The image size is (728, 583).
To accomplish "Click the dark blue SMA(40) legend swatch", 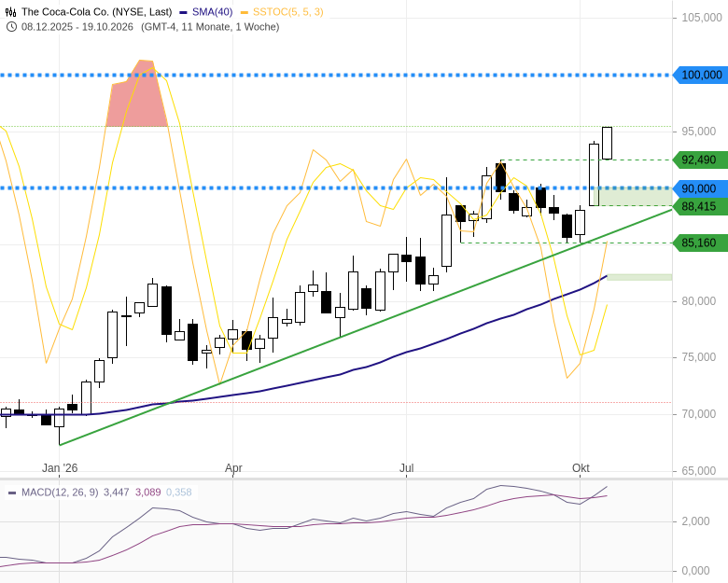I will coord(183,12).
